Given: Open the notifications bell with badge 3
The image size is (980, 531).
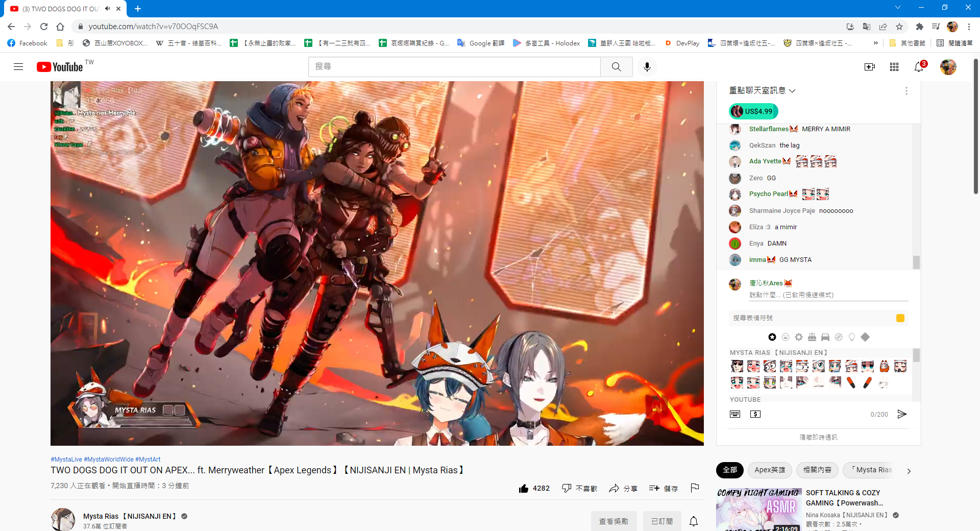Looking at the screenshot, I should (919, 66).
